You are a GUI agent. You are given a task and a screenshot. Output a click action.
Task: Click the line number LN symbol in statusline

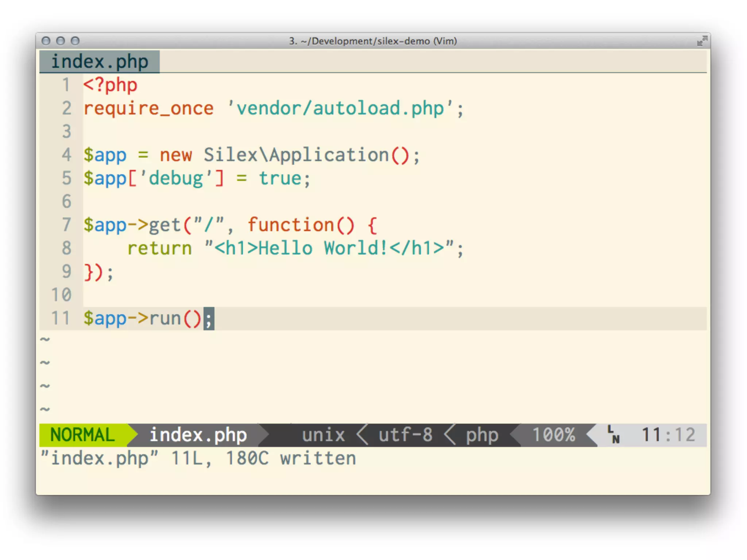tap(614, 435)
